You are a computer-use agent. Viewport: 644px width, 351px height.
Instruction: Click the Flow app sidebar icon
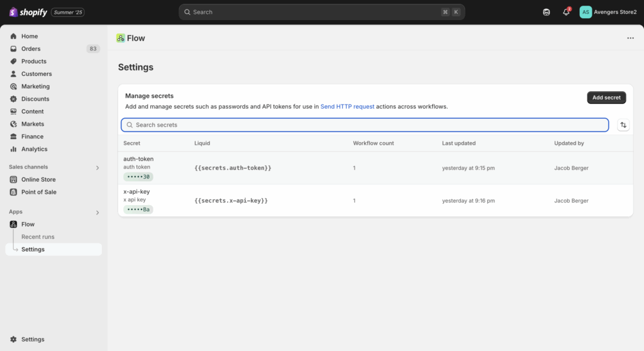(14, 224)
